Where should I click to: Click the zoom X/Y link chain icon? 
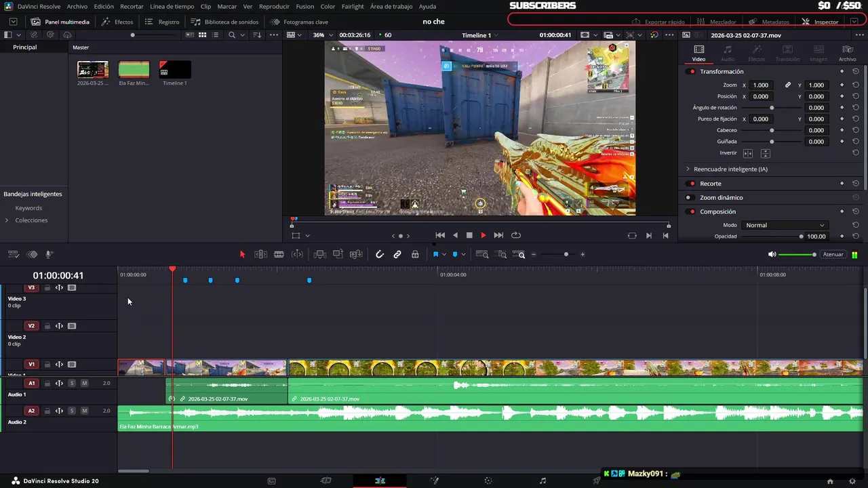pos(788,85)
